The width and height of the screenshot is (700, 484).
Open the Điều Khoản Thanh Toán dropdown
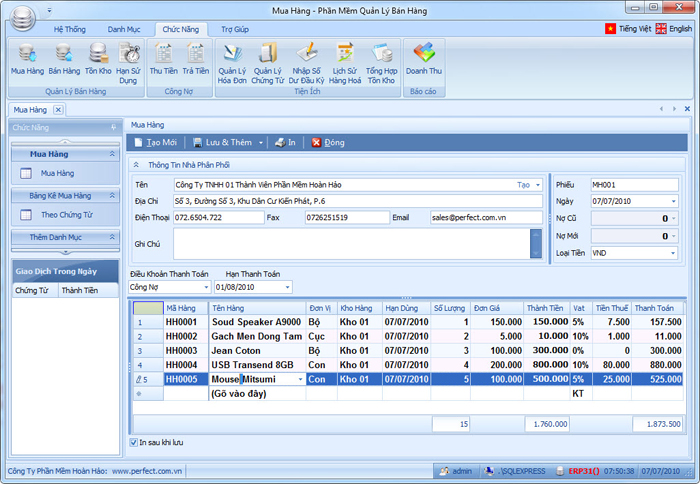click(x=204, y=287)
